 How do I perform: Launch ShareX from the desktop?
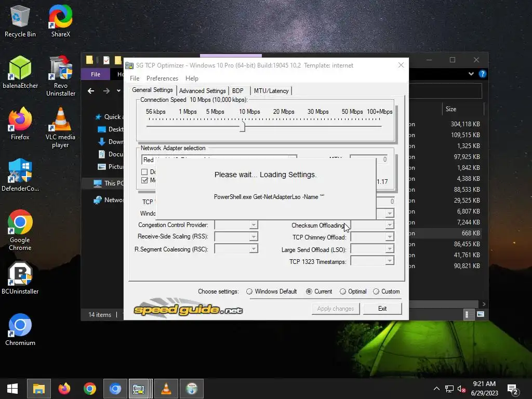coord(60,21)
